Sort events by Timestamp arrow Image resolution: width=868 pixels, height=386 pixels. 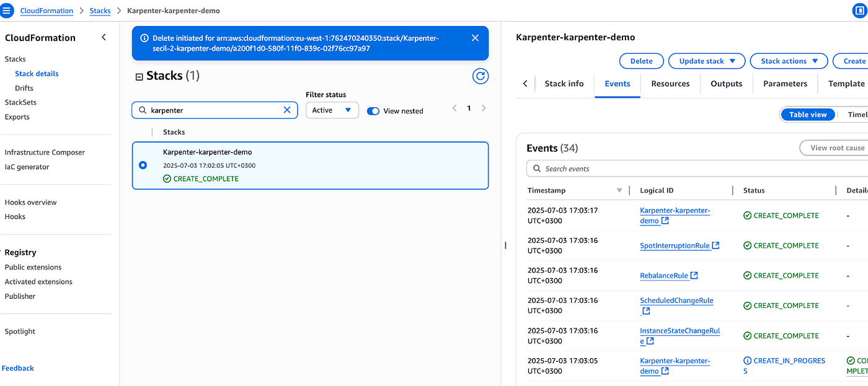pos(619,190)
